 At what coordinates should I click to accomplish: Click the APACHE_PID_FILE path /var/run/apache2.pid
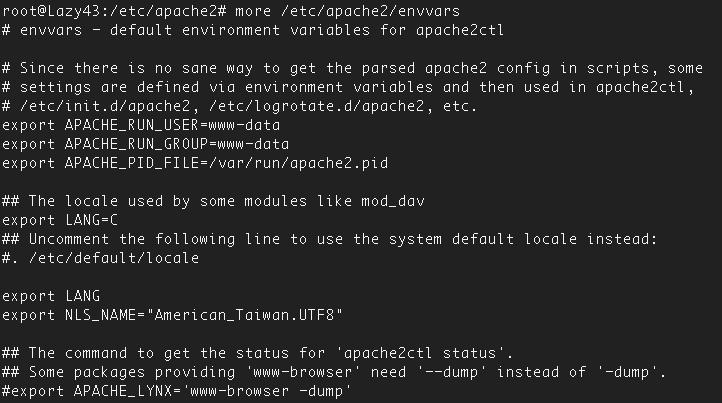[x=298, y=163]
